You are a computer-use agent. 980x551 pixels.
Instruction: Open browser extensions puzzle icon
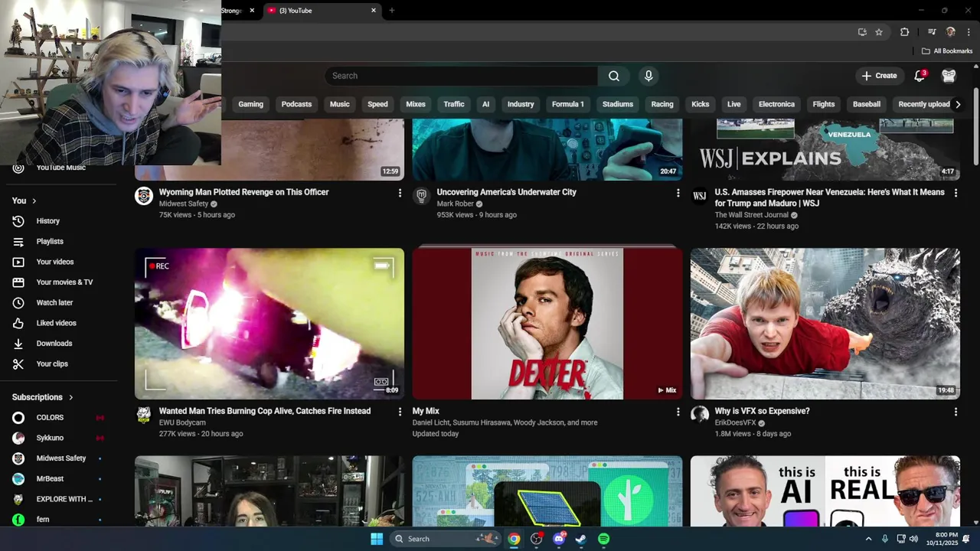(904, 32)
